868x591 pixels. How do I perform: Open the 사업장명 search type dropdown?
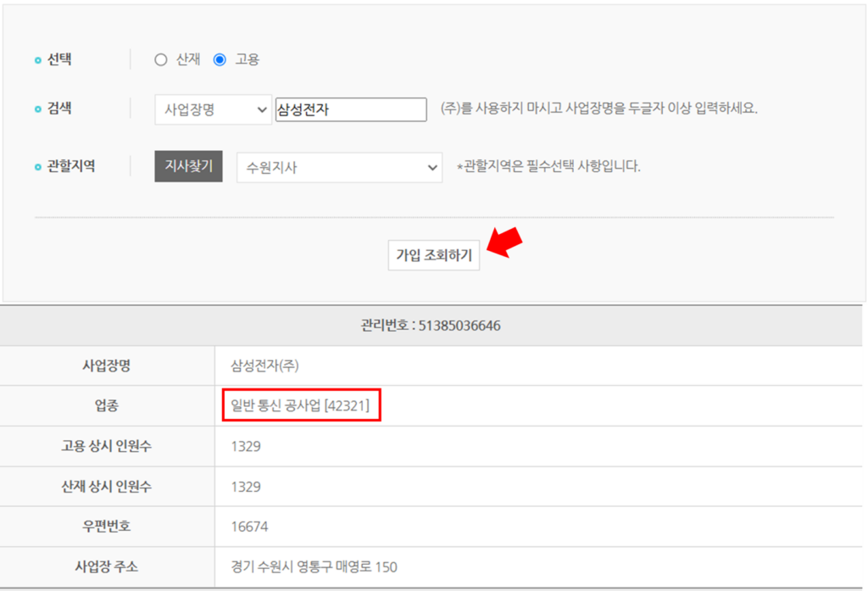coord(213,109)
